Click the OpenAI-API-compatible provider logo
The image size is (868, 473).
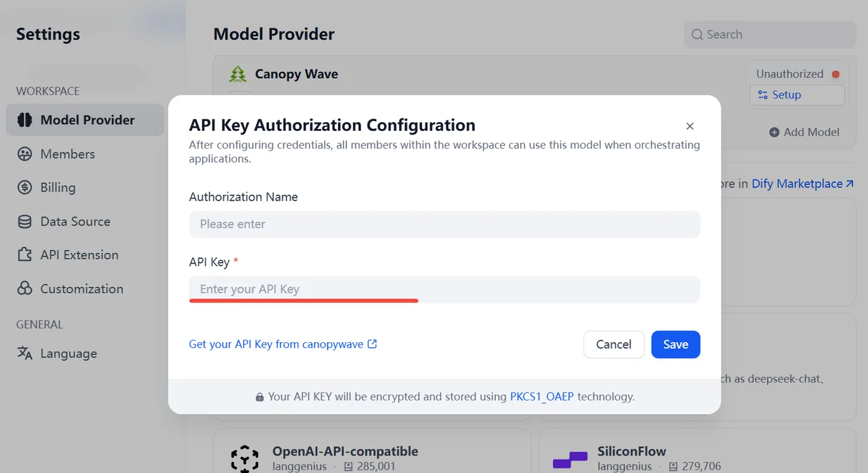(x=244, y=458)
